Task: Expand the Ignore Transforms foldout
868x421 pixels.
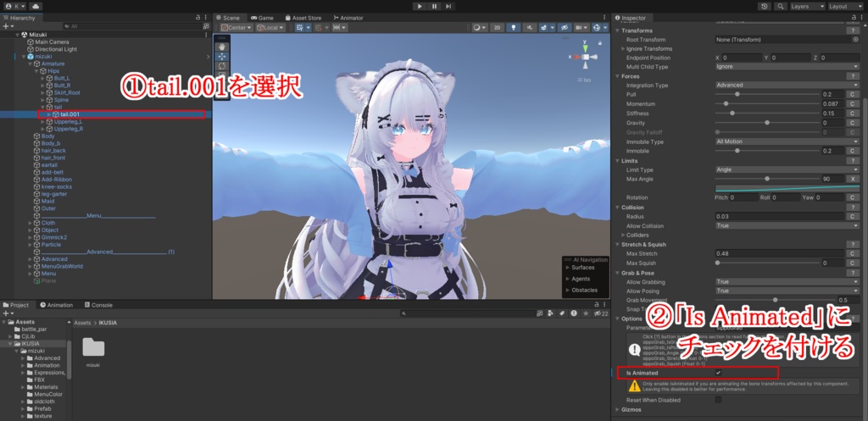Action: click(623, 48)
